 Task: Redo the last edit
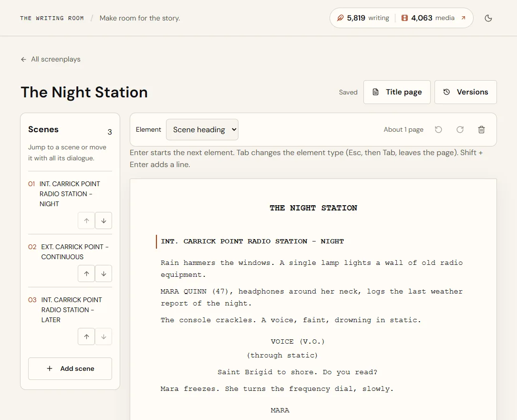click(460, 130)
